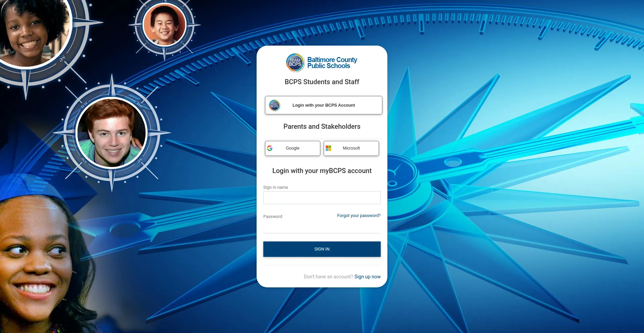Click Login with your BCPS Account text

point(323,105)
